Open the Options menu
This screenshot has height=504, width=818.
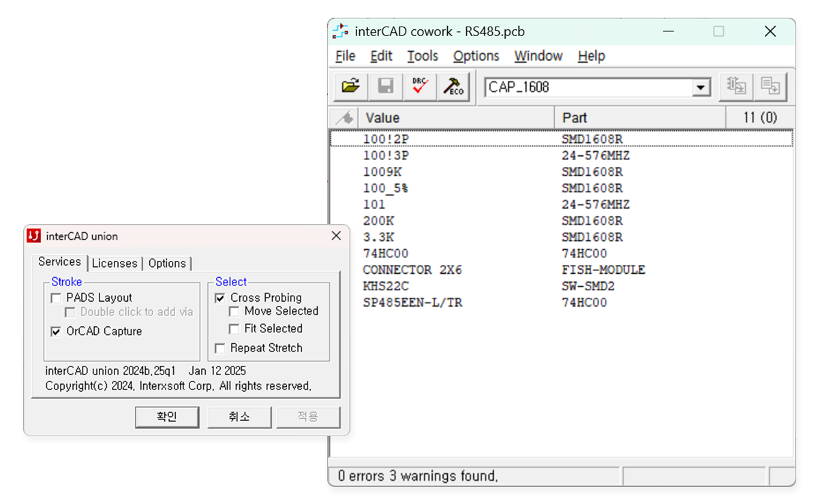tap(476, 56)
